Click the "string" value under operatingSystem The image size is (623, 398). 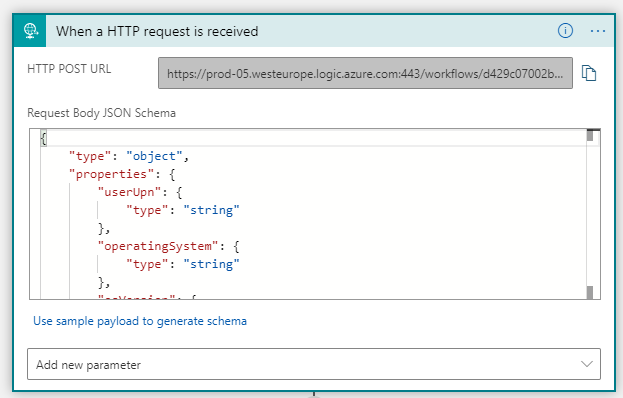pyautogui.click(x=211, y=264)
